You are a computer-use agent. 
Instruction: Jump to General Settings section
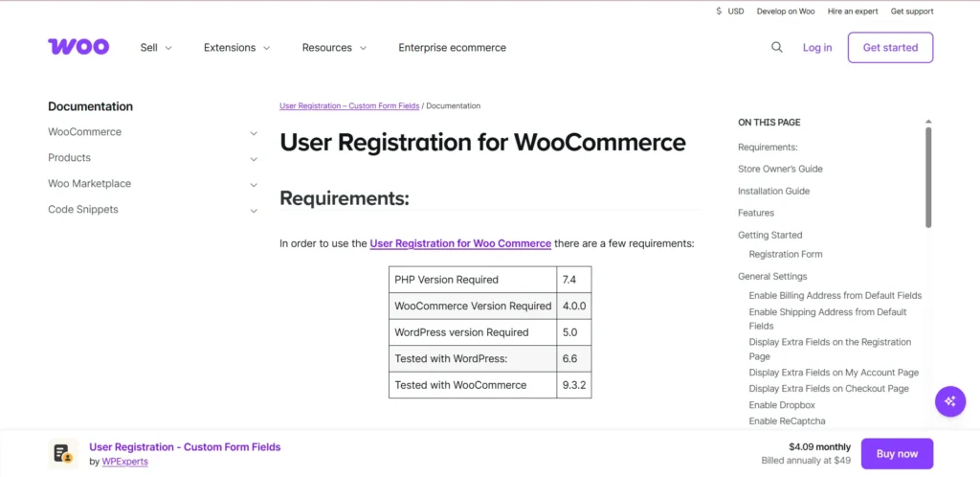click(772, 276)
